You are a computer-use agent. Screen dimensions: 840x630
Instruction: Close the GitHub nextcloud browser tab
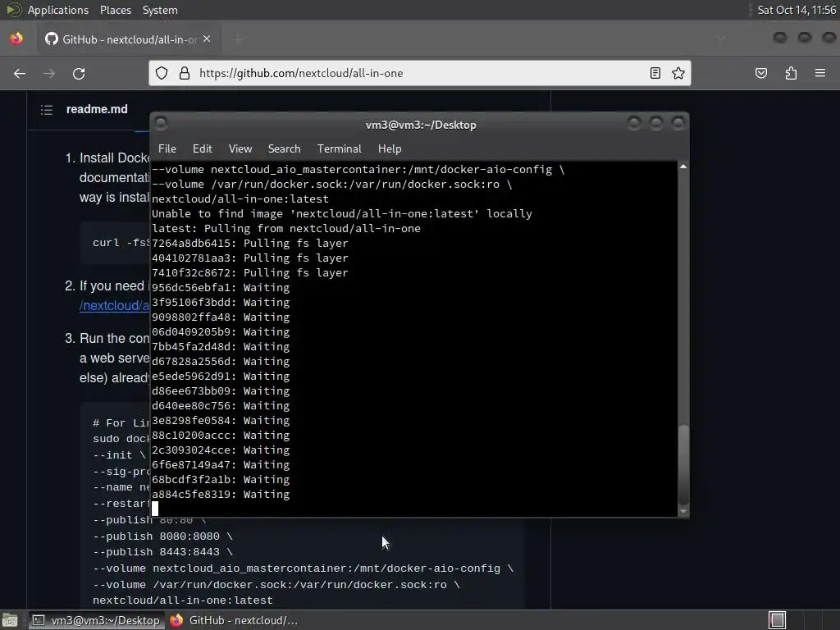click(207, 39)
